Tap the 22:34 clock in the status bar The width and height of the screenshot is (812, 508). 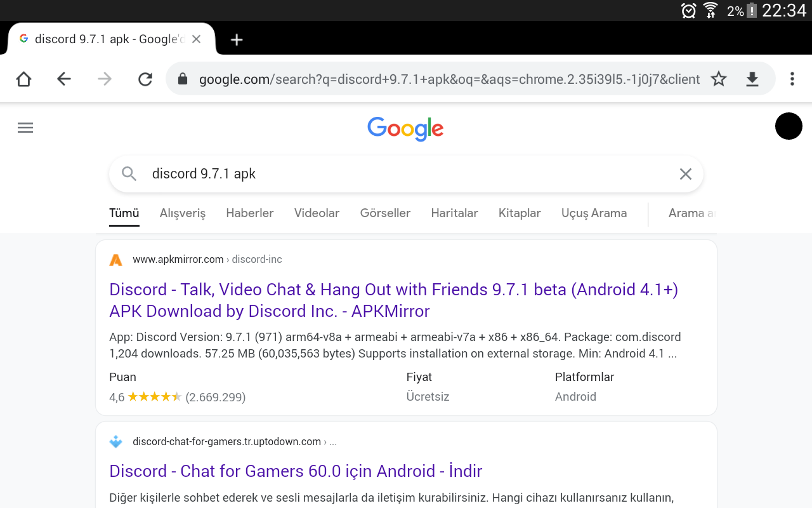tap(784, 10)
